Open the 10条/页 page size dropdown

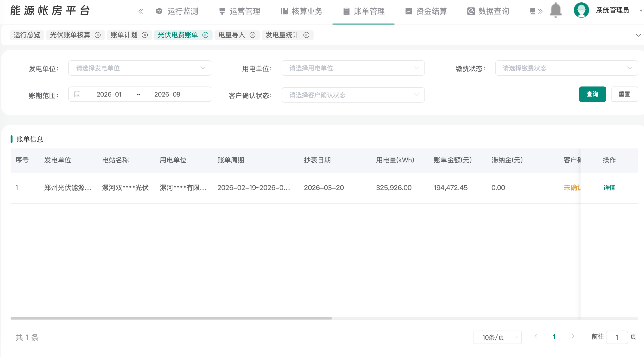[497, 337]
